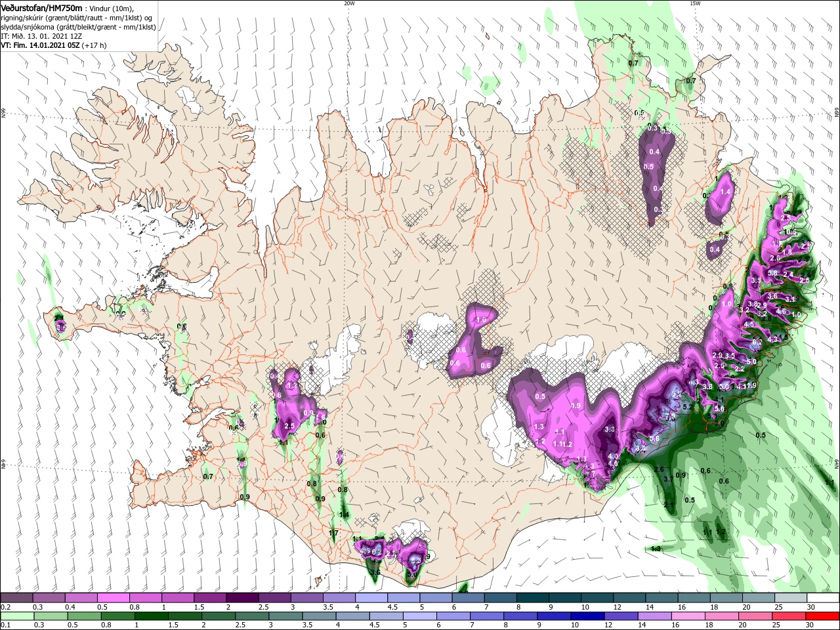Click the snow legend swatch starting at 1.5
Screen dimensions: 840x630
[x=209, y=598]
